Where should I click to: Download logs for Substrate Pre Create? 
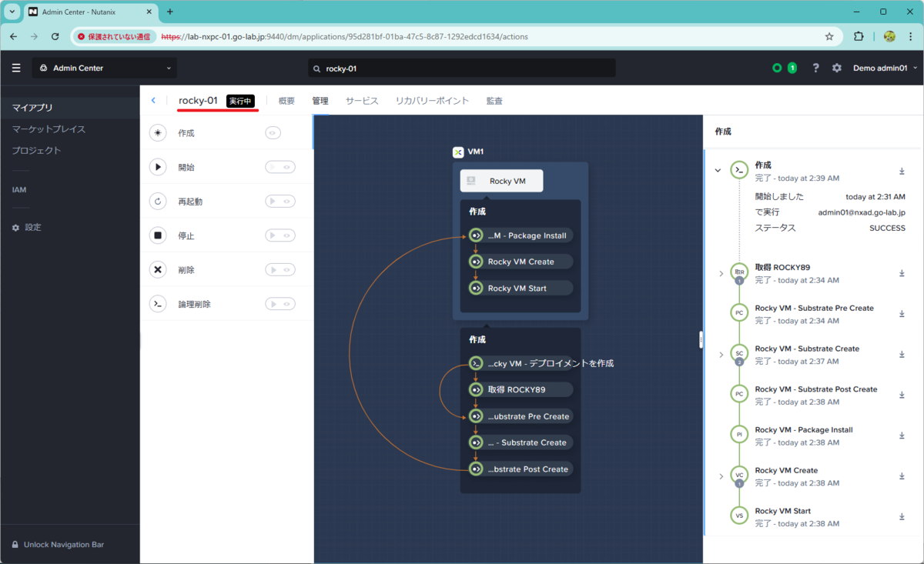(902, 313)
